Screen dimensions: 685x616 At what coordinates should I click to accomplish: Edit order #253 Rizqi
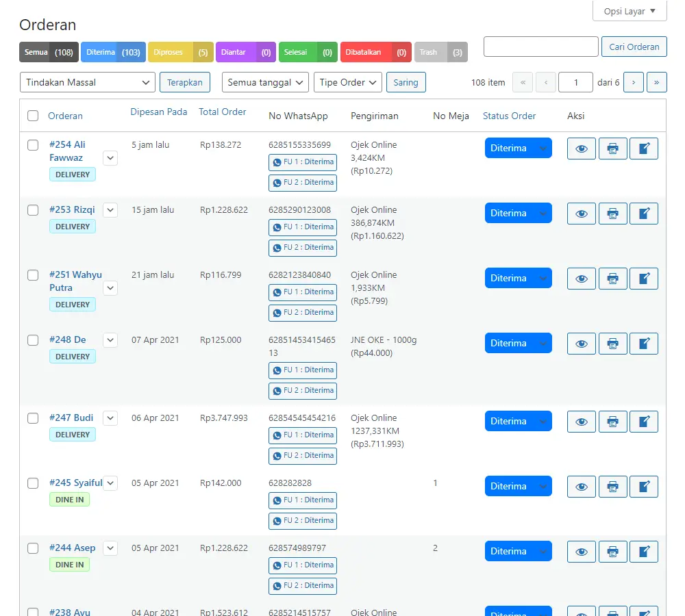point(643,214)
